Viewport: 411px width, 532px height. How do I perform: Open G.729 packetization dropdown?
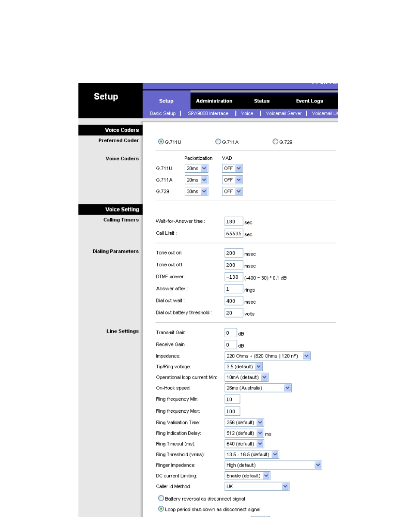pyautogui.click(x=196, y=191)
